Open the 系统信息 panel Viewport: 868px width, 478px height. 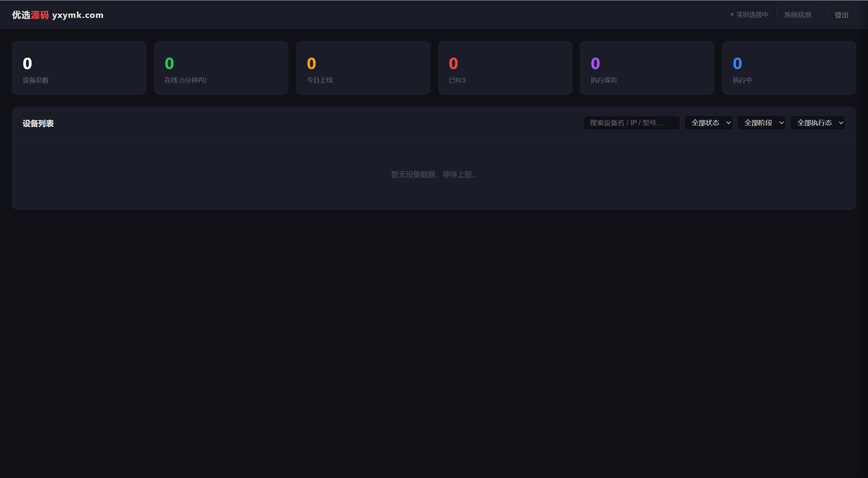pos(797,15)
